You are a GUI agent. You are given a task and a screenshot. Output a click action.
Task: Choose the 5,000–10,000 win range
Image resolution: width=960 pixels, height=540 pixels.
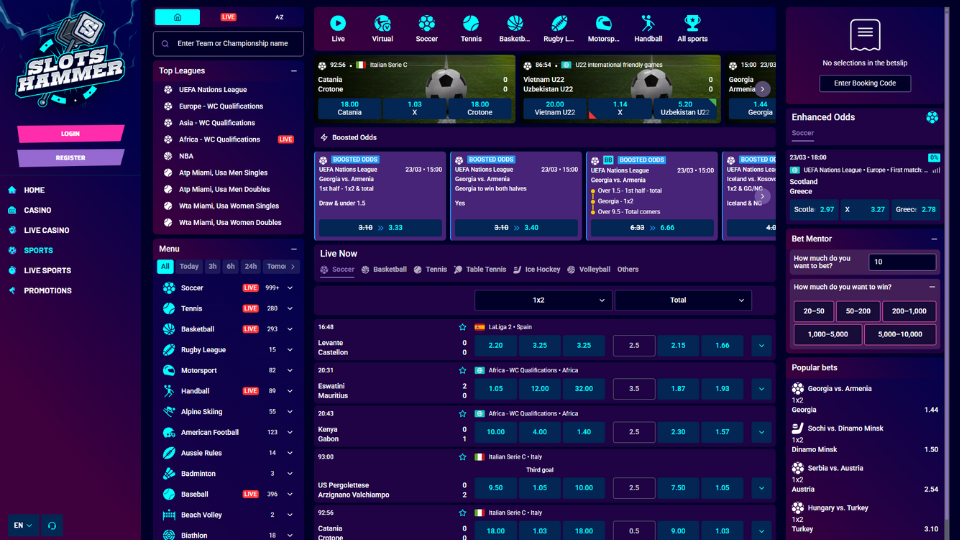point(900,334)
